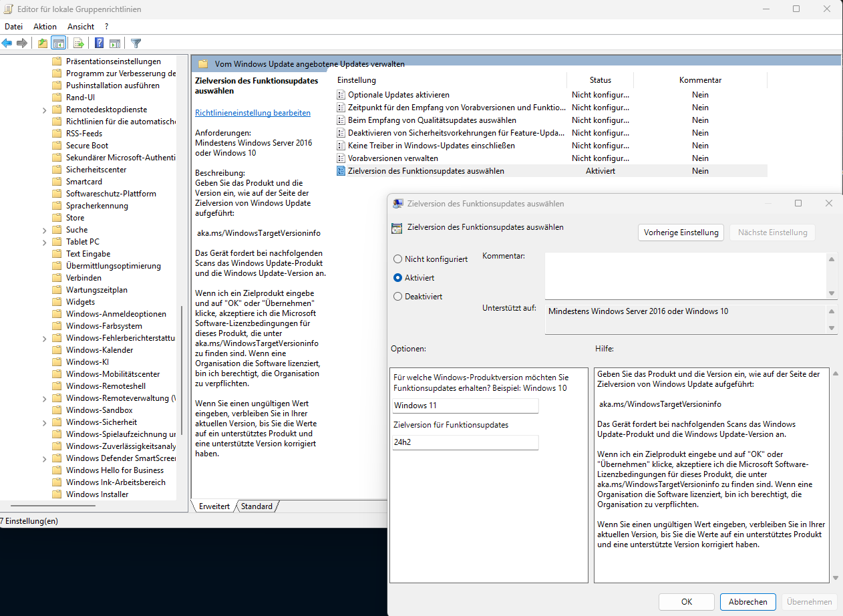The image size is (843, 616).
Task: Click the dialog title bar icon
Action: [397, 204]
